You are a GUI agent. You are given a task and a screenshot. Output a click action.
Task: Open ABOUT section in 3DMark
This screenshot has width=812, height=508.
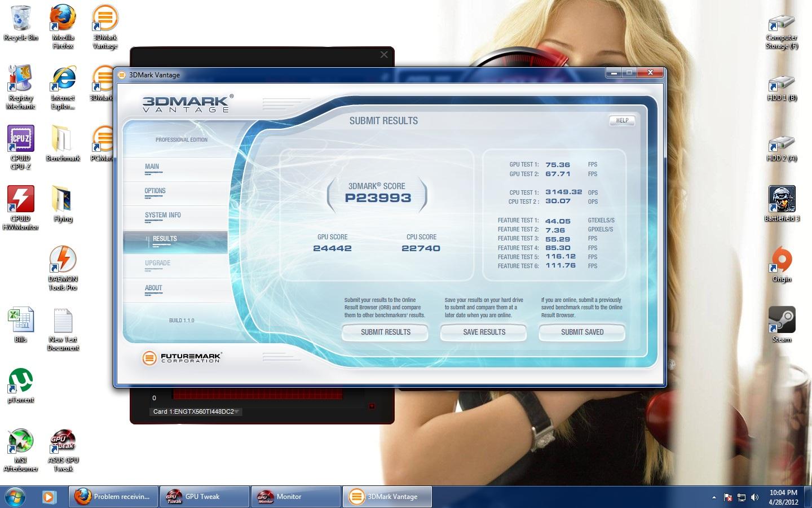point(153,288)
